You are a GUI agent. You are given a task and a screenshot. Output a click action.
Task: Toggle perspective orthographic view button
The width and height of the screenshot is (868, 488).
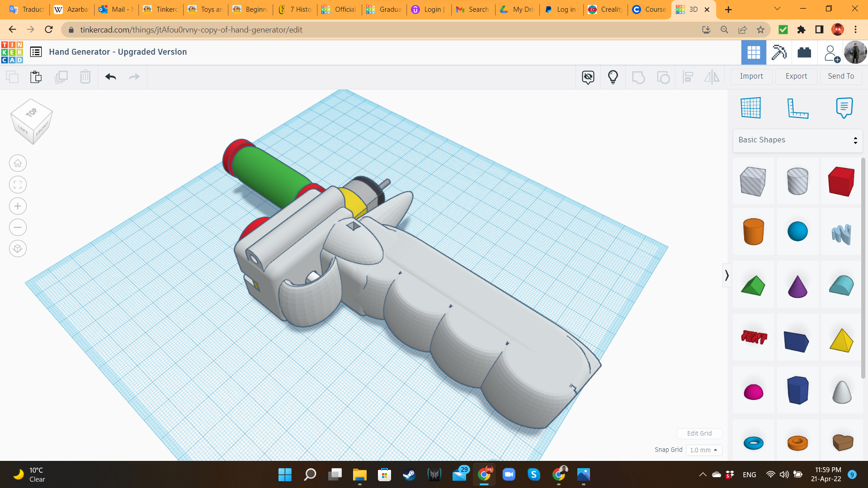coord(18,249)
